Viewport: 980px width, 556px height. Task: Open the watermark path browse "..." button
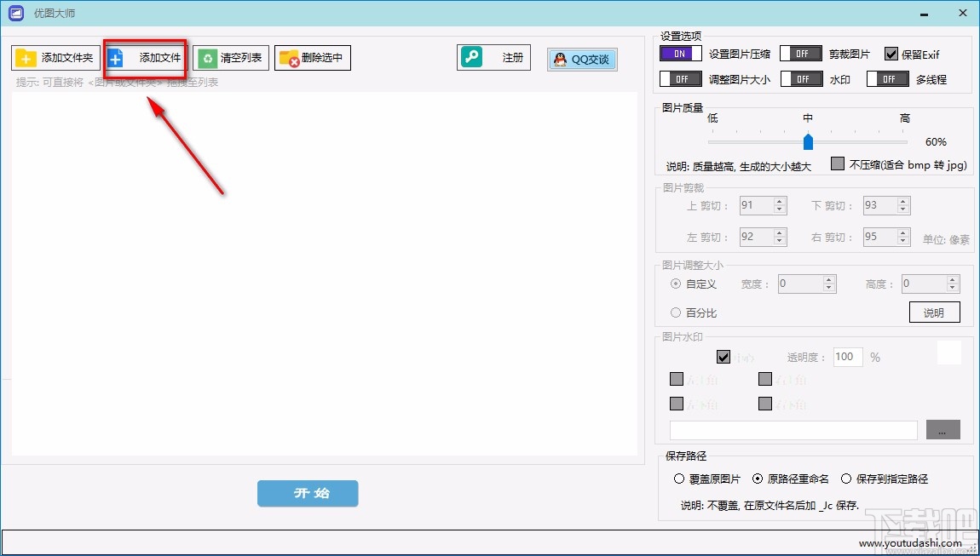pos(943,430)
